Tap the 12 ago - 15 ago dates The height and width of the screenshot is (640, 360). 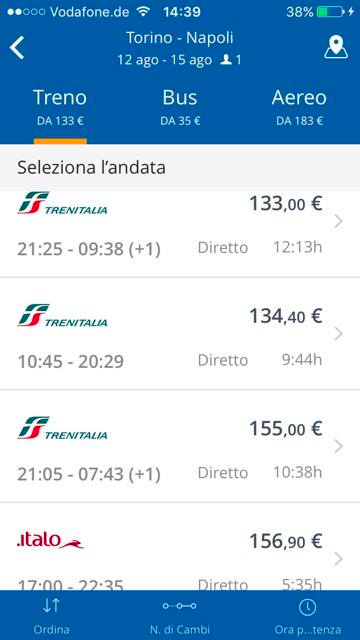(x=165, y=60)
